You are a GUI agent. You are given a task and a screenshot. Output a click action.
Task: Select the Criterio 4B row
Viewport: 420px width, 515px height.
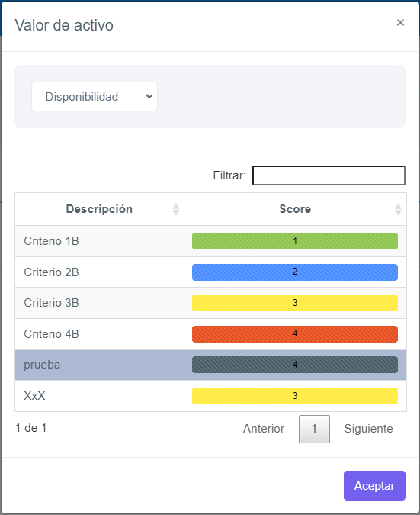pyautogui.click(x=210, y=334)
